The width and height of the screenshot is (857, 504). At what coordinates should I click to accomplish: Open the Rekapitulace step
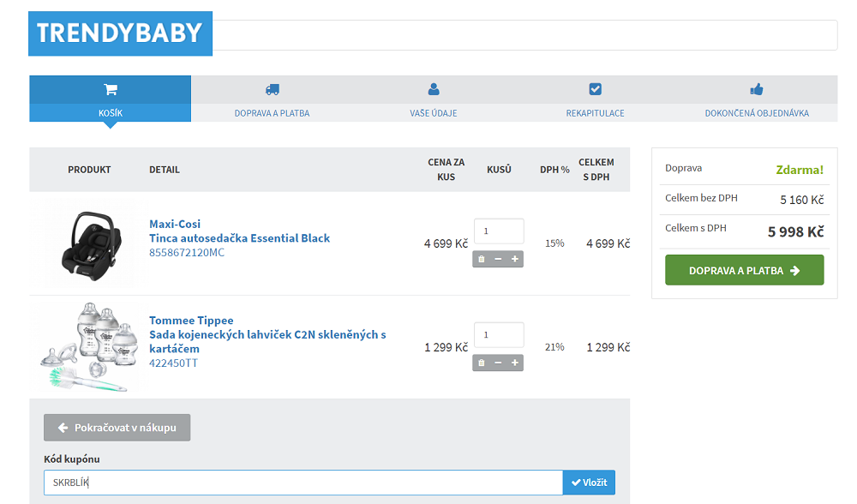click(x=596, y=99)
